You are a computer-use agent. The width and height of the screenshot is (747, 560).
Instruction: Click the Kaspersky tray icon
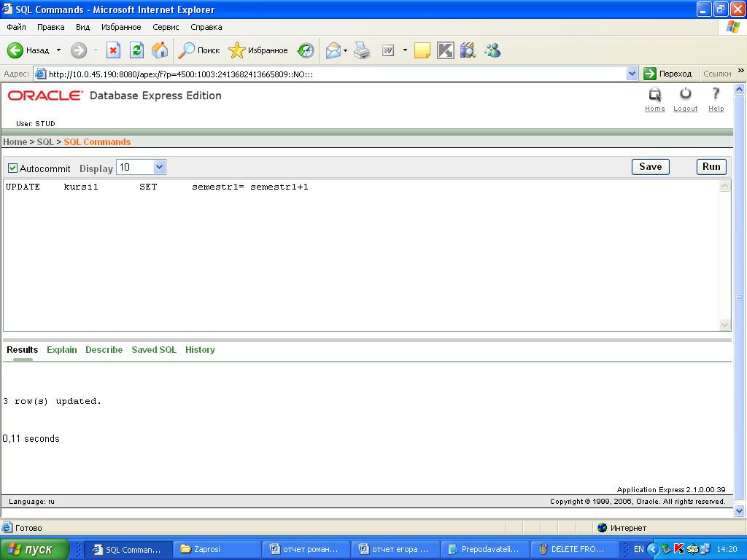(679, 549)
